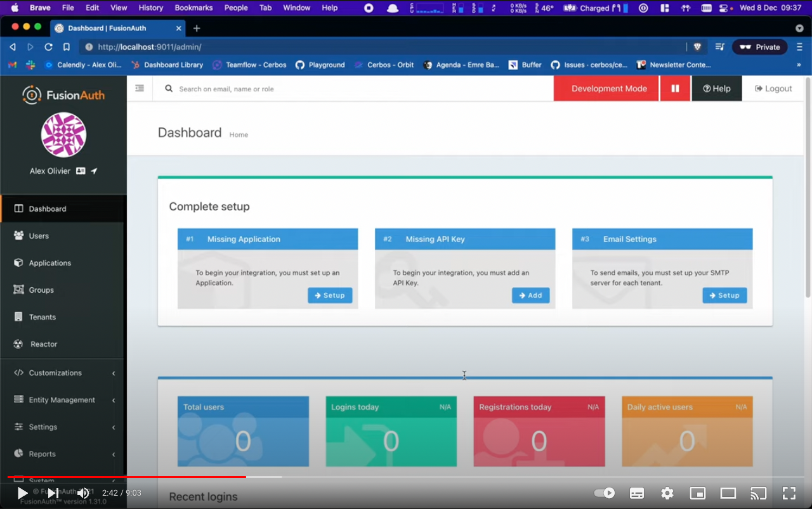Open the Help button
Image resolution: width=812 pixels, height=509 pixels.
[x=717, y=89]
